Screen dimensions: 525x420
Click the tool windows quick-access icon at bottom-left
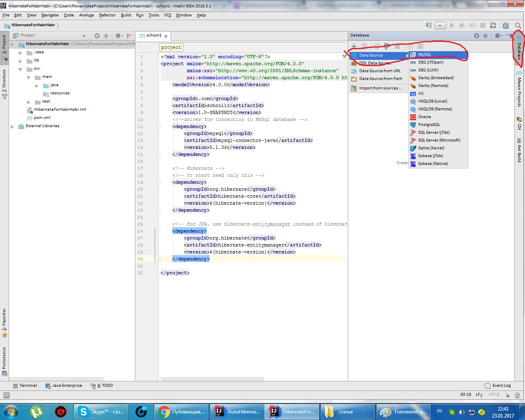tap(6, 395)
